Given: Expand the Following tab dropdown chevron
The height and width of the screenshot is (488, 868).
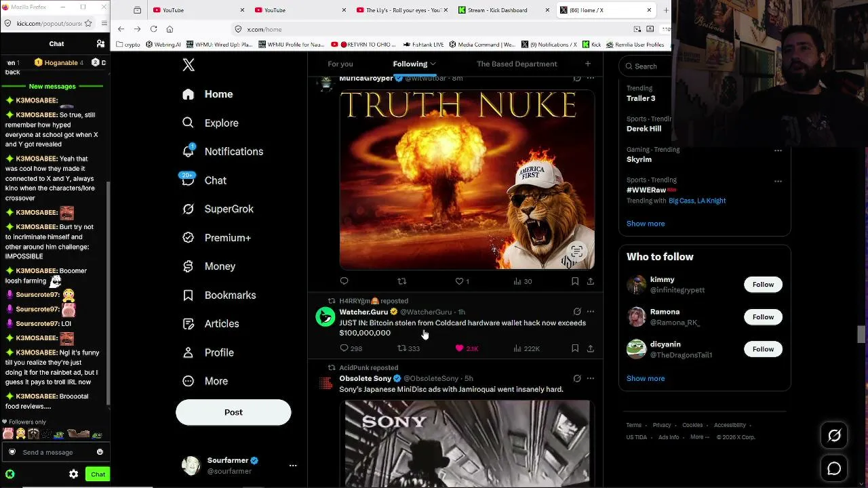Looking at the screenshot, I should point(433,64).
